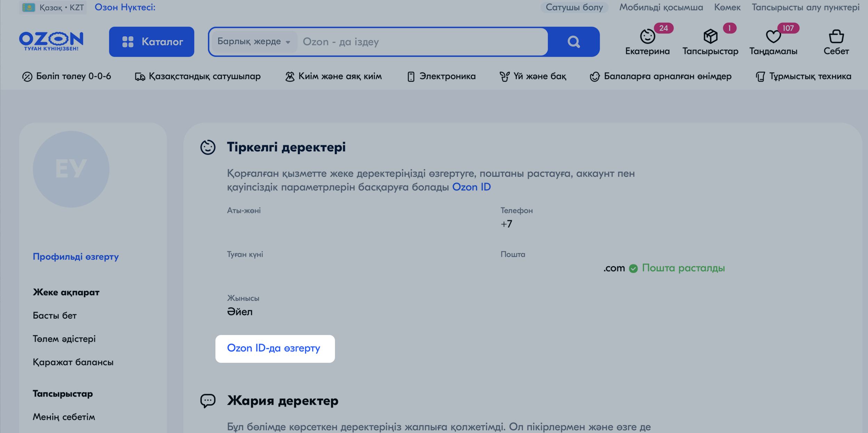The height and width of the screenshot is (433, 868).
Task: Click the delivery truck icon beside Қазақстандық сатушылар
Action: [x=140, y=76]
